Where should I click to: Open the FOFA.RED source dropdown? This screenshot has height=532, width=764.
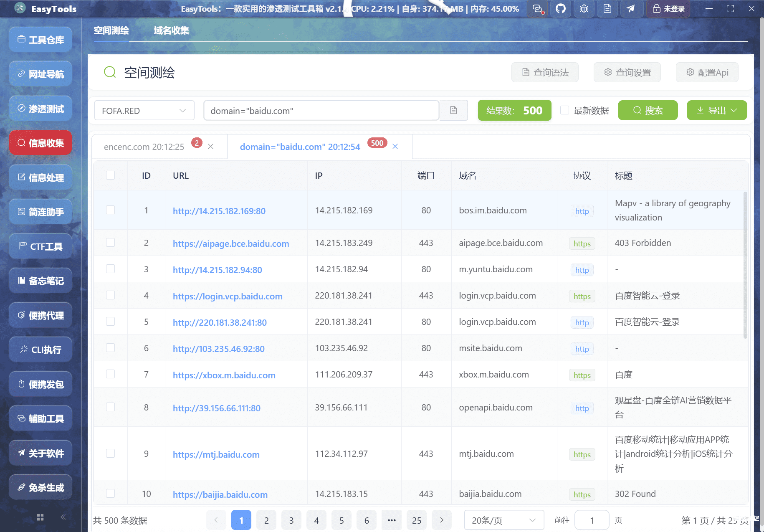[x=144, y=110]
